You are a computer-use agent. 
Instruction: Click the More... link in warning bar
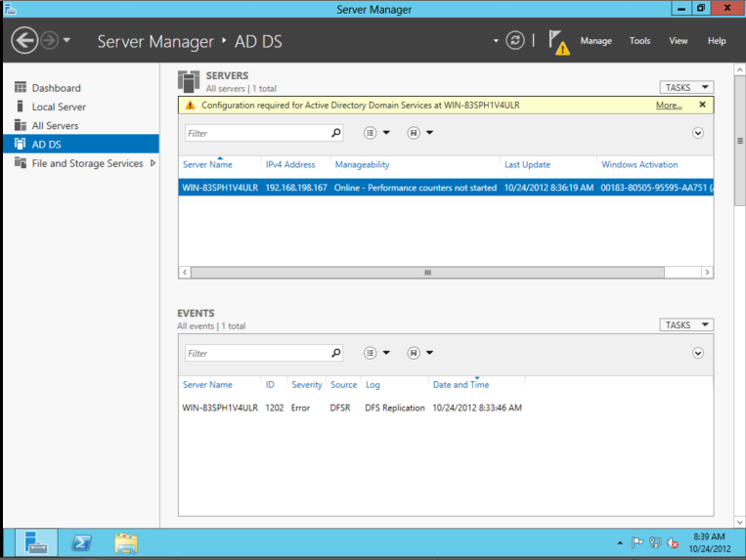[x=669, y=105]
